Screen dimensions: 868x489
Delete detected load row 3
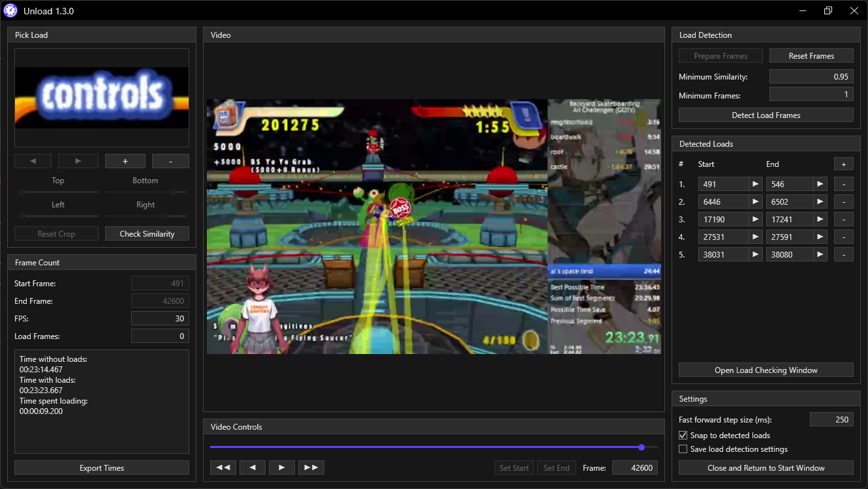point(844,220)
